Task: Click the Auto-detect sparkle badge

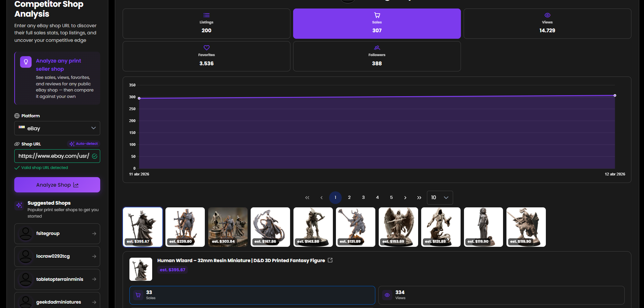Action: pyautogui.click(x=84, y=144)
